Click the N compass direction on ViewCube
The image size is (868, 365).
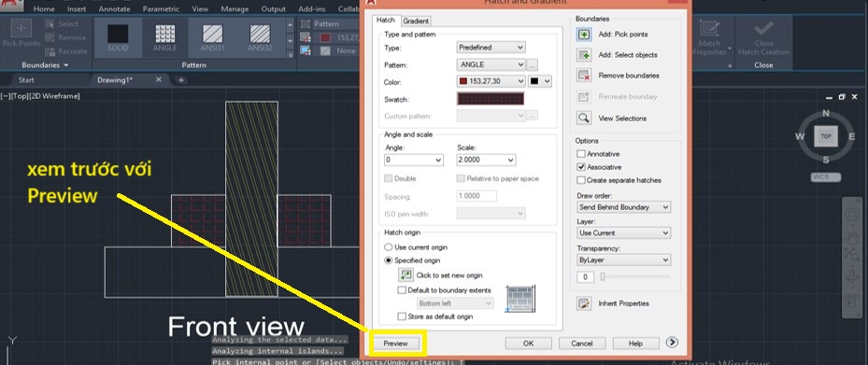[826, 113]
